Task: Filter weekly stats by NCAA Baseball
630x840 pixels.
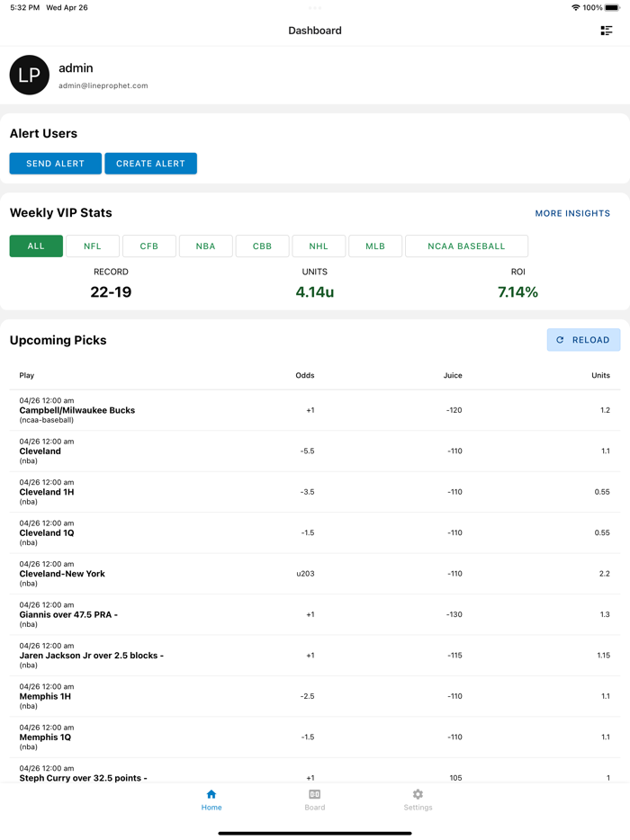Action: 466,246
